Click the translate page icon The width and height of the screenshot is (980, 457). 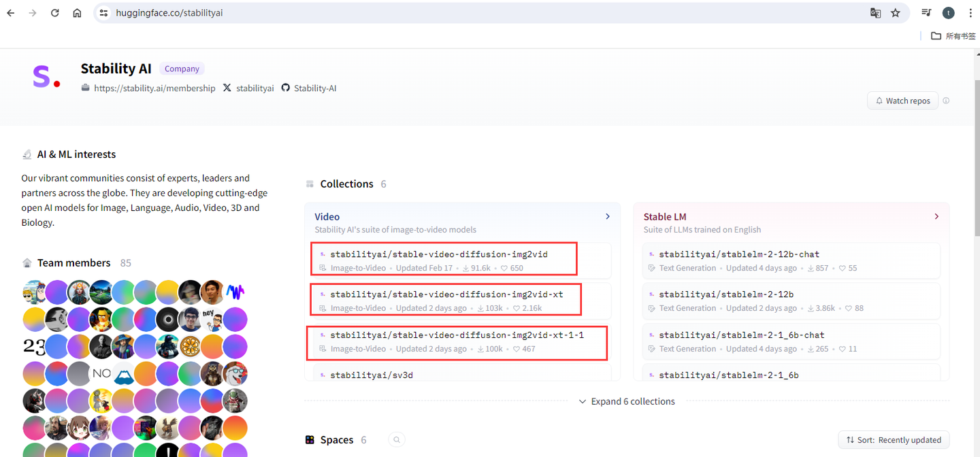click(x=876, y=13)
